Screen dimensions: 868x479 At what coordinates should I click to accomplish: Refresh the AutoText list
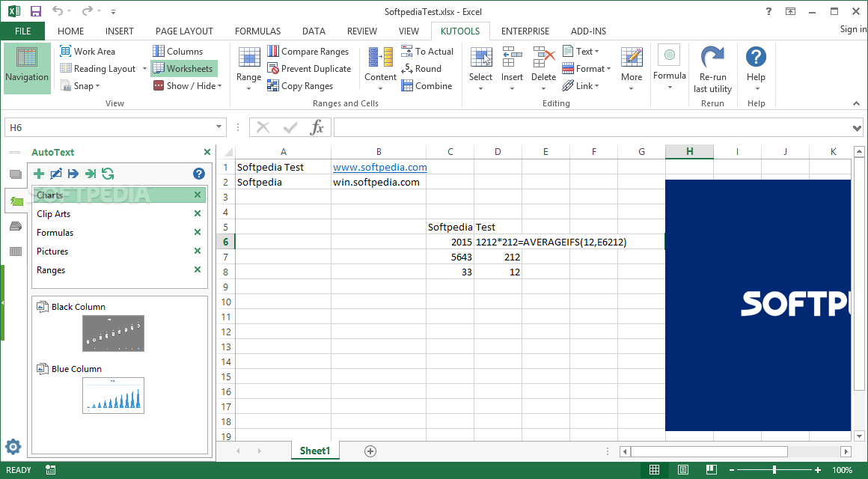(108, 174)
